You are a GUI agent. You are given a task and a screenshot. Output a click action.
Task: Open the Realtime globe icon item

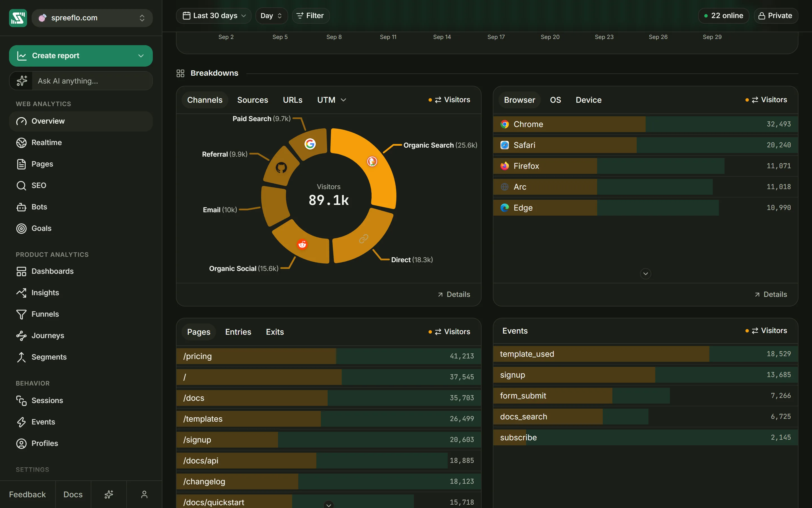tap(21, 143)
